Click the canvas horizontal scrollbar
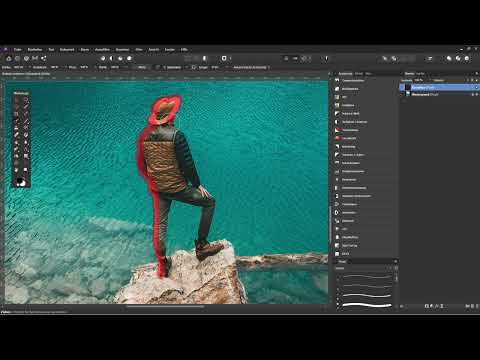This screenshot has width=480, height=360. [166, 307]
